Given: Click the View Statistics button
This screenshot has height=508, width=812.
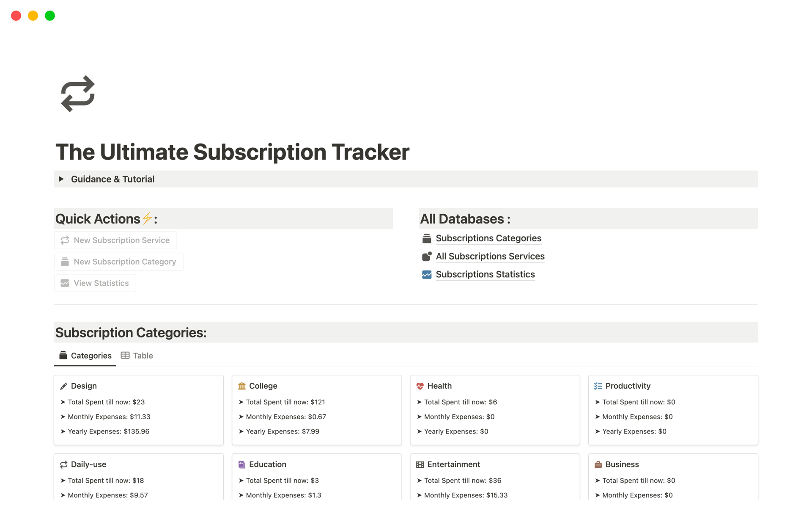Looking at the screenshot, I should 95,283.
